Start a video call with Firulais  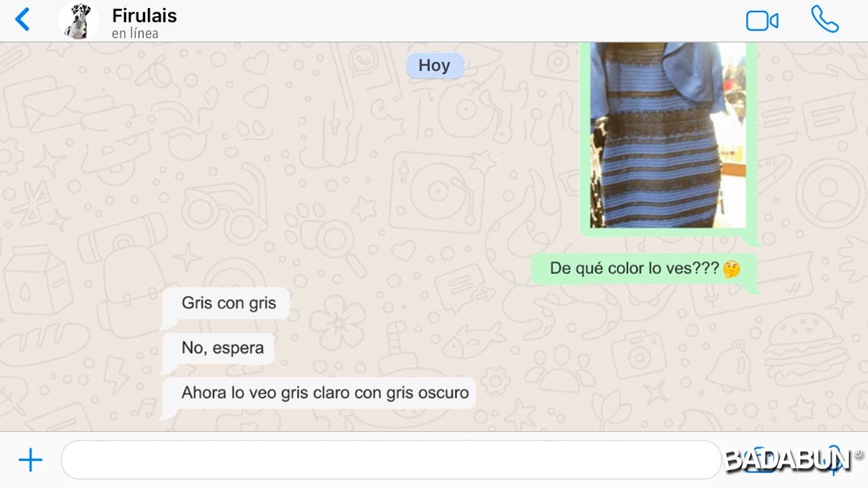pos(762,21)
